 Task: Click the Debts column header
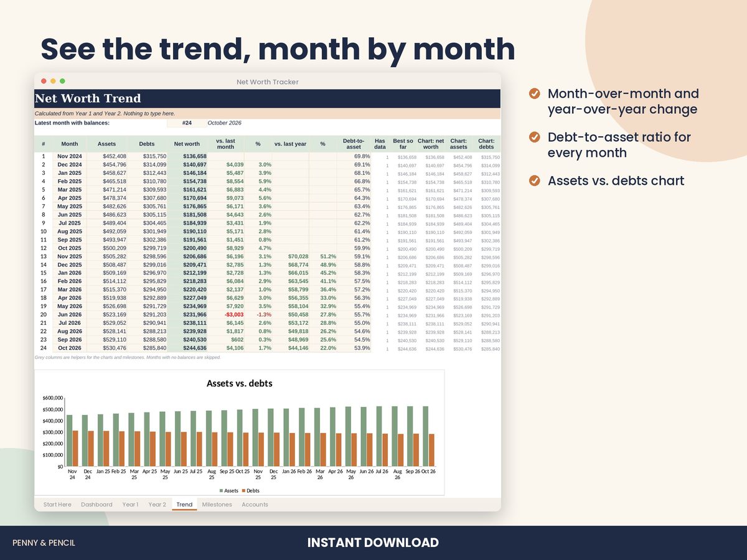(x=147, y=144)
